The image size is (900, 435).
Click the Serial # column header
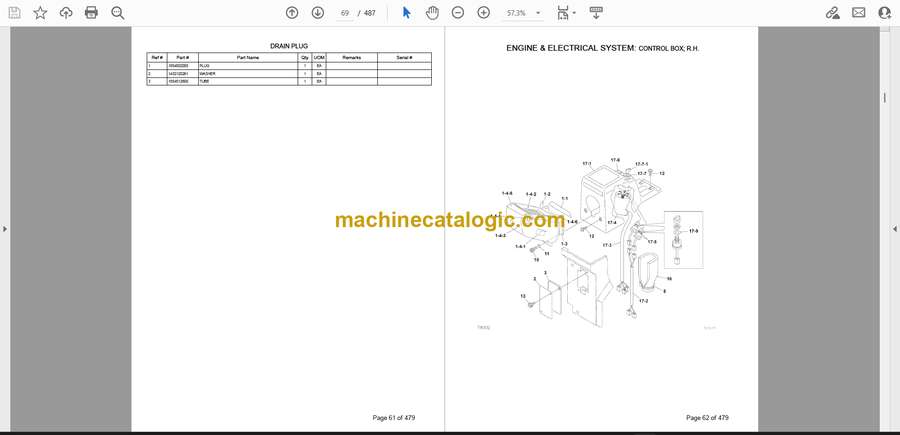click(404, 57)
